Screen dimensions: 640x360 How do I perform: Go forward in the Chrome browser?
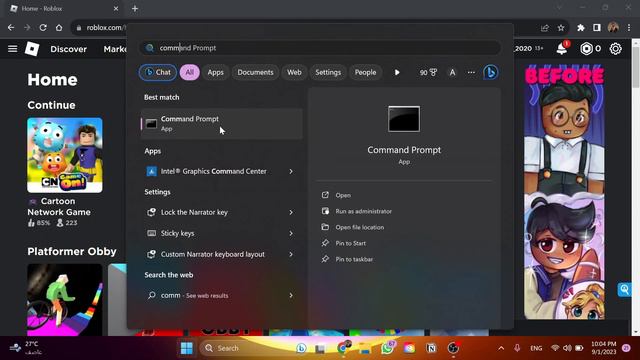click(x=27, y=27)
